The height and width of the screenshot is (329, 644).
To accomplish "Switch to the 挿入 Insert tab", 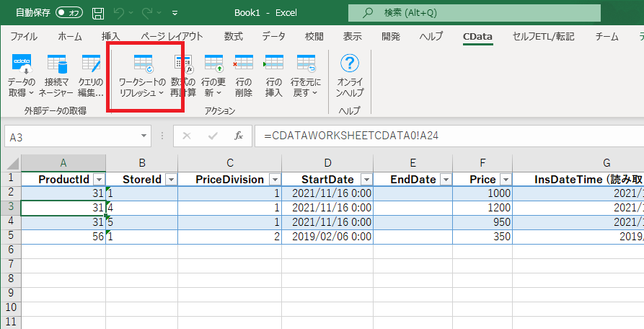I will [x=111, y=37].
